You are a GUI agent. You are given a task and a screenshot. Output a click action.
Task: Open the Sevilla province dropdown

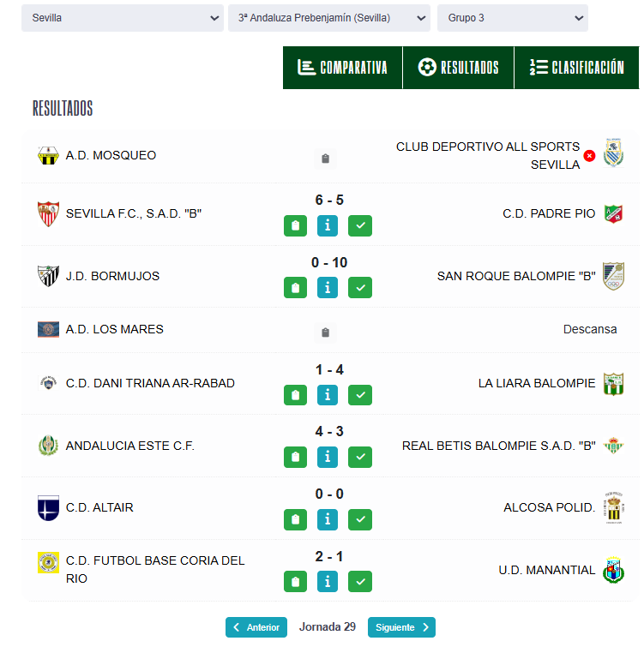pos(122,18)
